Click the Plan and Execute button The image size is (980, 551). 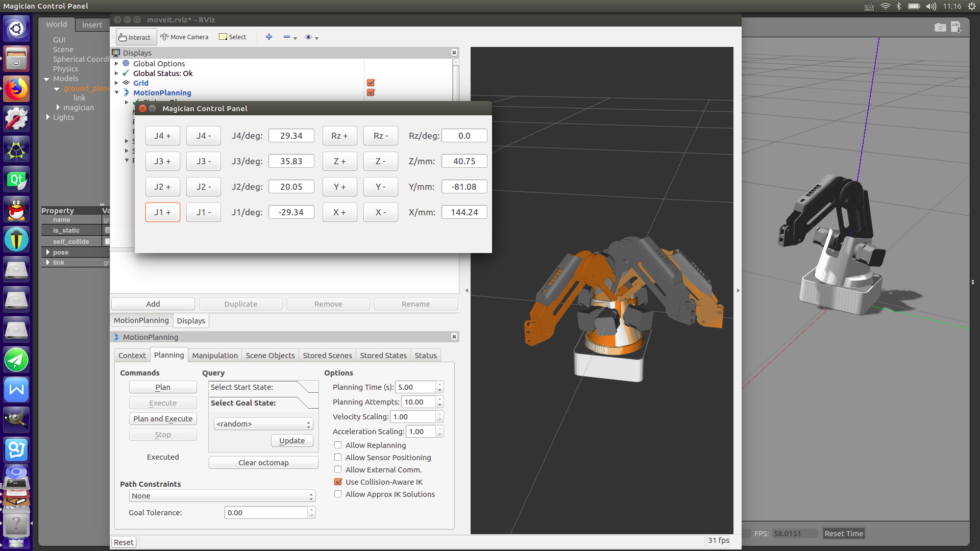point(163,418)
